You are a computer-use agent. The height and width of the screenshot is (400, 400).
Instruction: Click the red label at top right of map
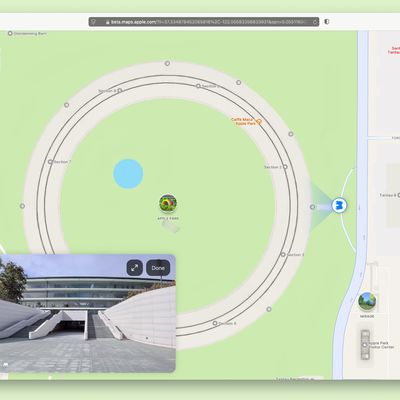[394, 50]
